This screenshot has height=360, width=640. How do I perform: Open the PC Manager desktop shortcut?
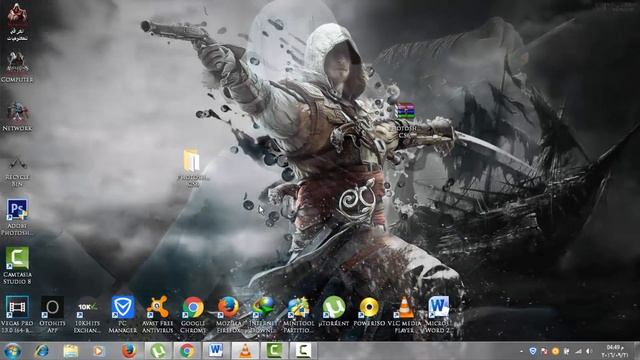point(123,314)
